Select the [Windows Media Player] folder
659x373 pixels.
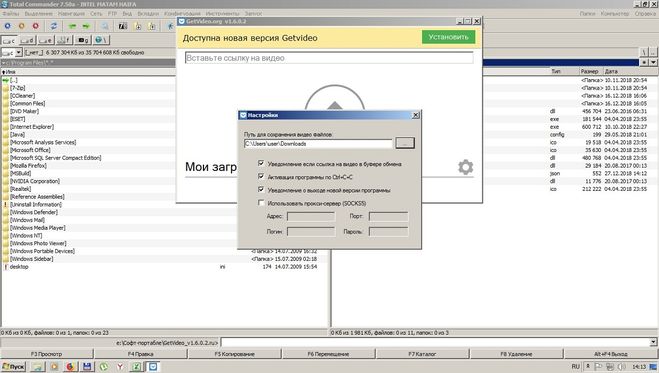click(37, 228)
